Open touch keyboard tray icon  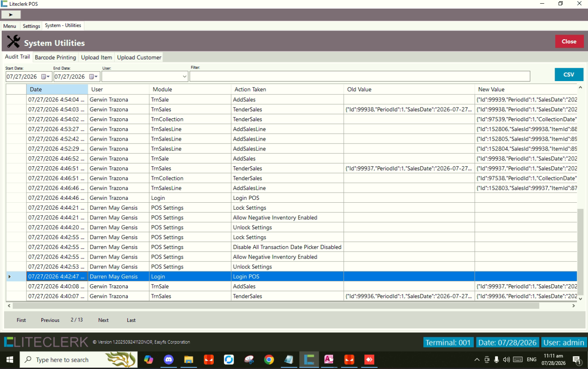[x=518, y=359]
